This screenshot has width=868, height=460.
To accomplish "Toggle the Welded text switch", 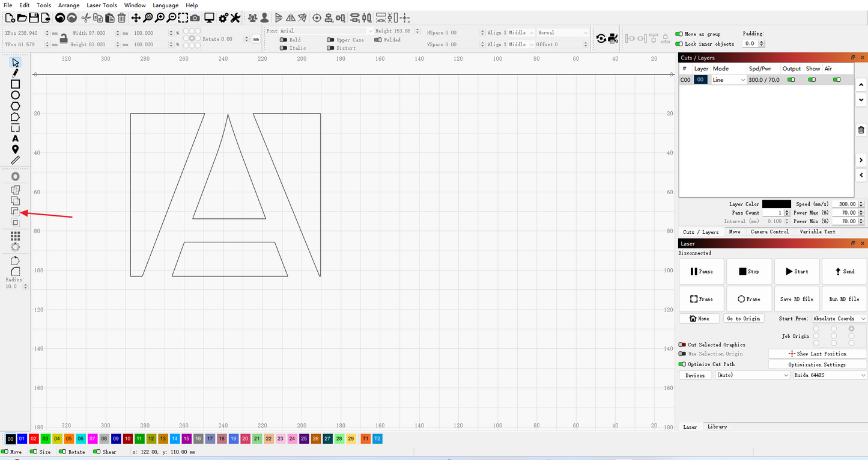I will coord(378,40).
